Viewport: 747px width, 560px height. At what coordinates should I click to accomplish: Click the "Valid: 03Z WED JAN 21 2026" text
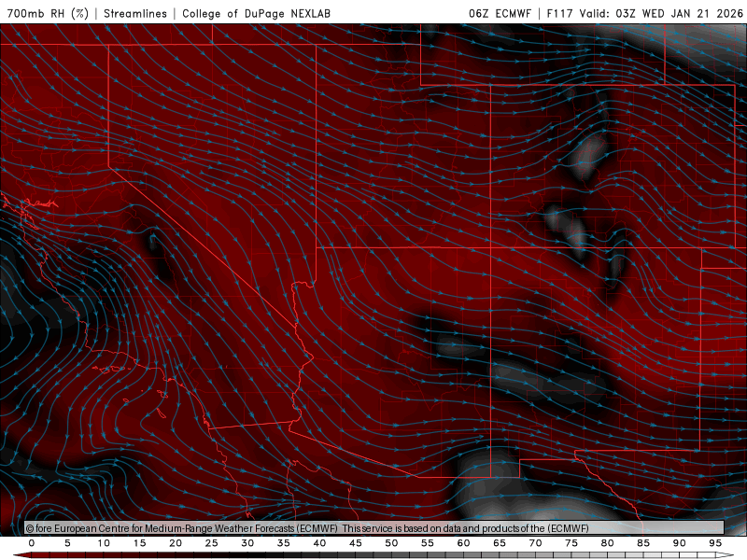tap(661, 13)
